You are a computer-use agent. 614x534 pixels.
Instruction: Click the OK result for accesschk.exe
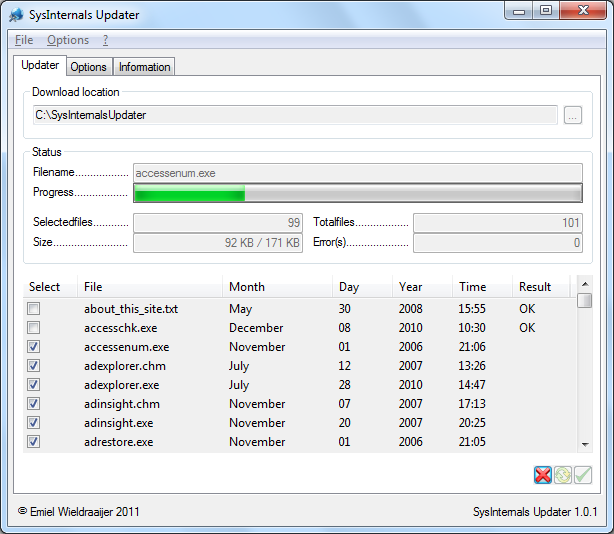pos(527,328)
